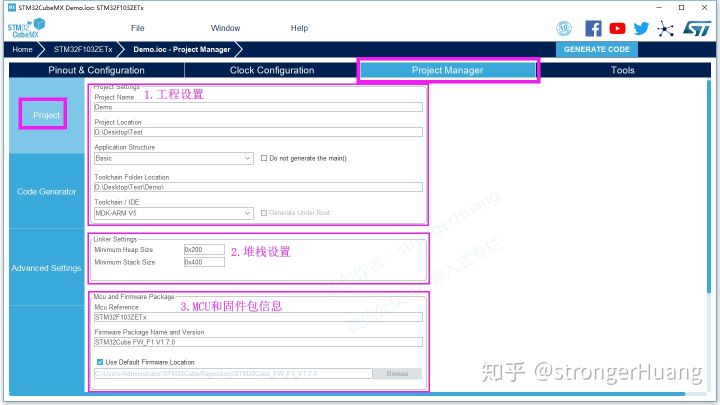720x405 pixels.
Task: Open the Toolchain / IDE dropdown showing MDK-ARM V5
Action: click(174, 213)
